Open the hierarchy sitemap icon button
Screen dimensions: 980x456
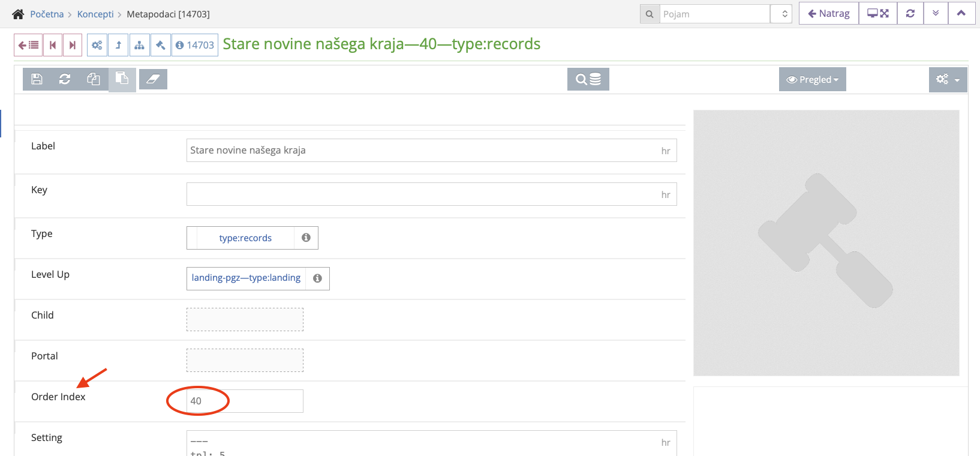pos(139,45)
